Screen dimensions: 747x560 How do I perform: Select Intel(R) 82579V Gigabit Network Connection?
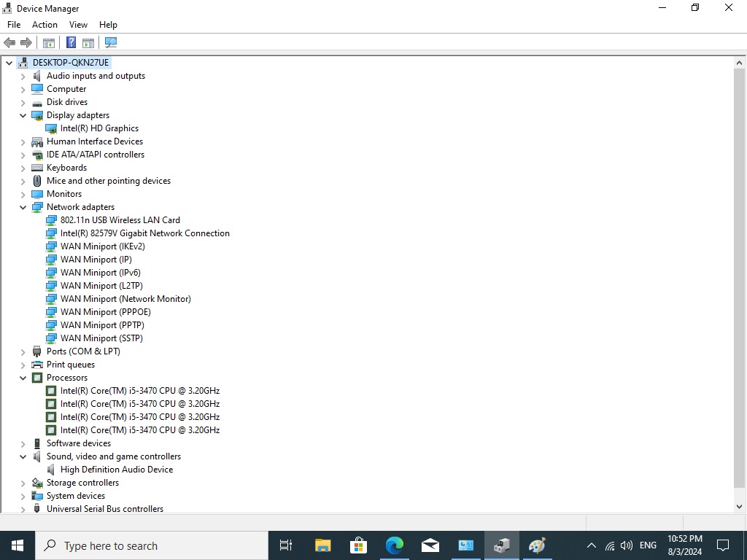click(145, 233)
